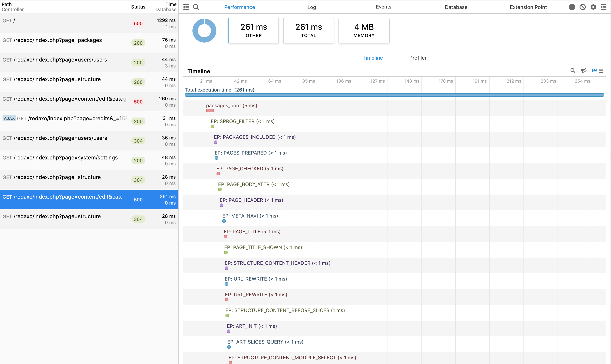
Task: Click the Status column header
Action: click(138, 7)
